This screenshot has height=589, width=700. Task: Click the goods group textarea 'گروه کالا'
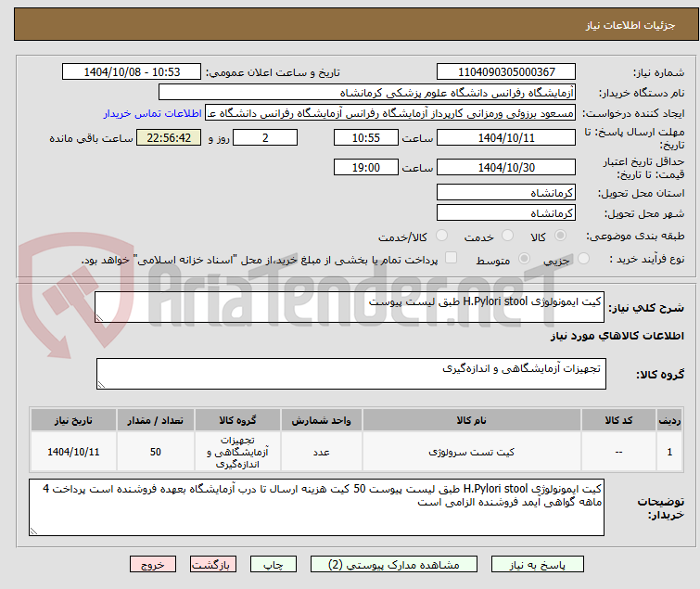click(350, 374)
